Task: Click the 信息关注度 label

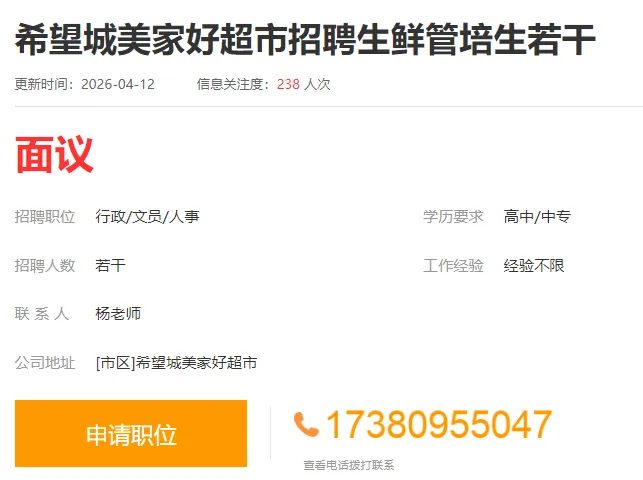Action: point(230,84)
